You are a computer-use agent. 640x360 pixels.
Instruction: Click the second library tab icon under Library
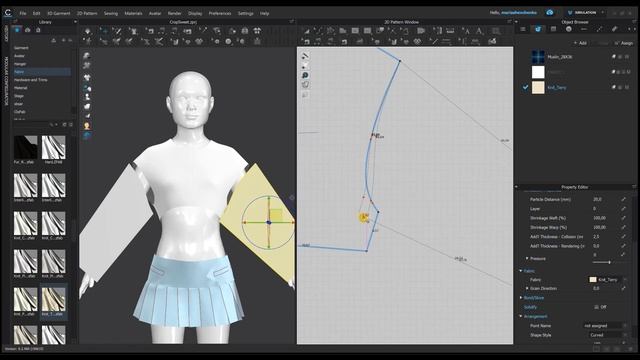pyautogui.click(x=27, y=30)
